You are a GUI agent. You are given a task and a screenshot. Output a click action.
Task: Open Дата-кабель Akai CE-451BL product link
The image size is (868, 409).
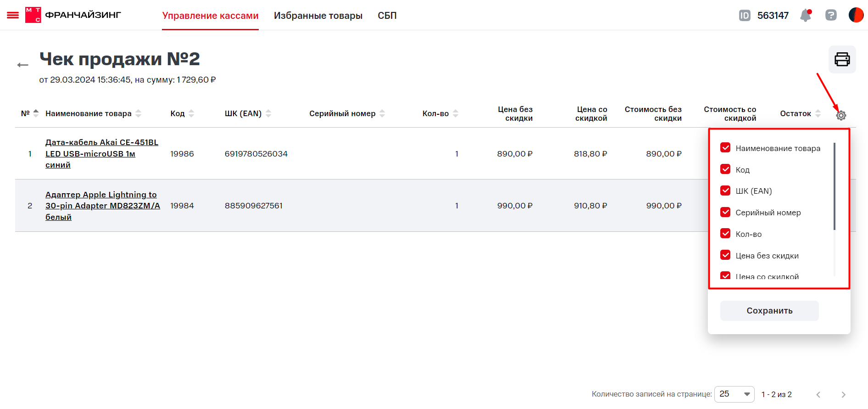click(102, 154)
